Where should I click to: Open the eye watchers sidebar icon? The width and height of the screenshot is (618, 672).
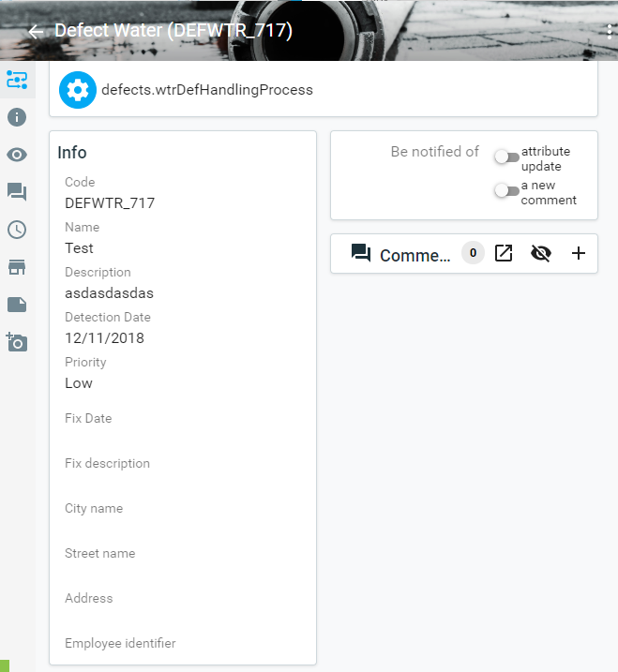[x=17, y=155]
